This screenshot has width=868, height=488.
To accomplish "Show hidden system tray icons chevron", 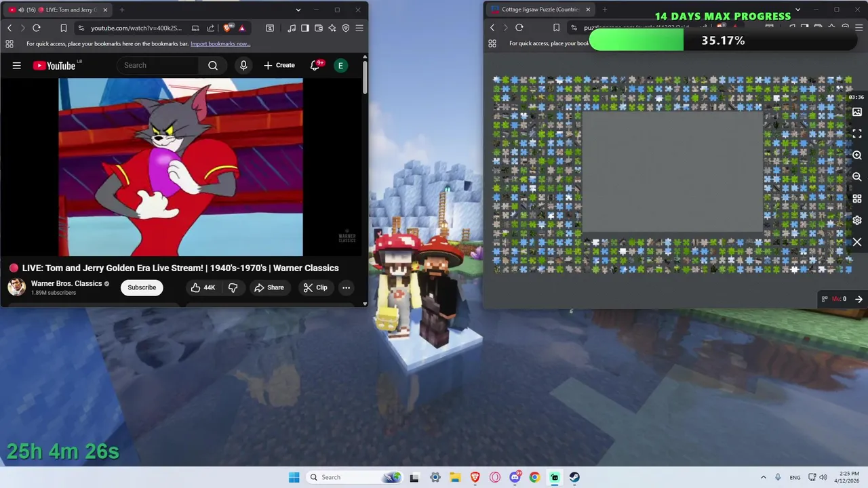I will point(764,477).
